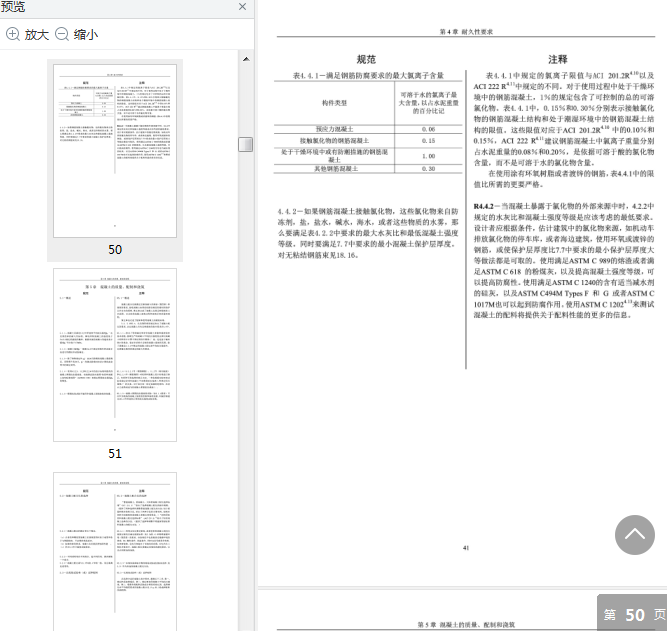Image resolution: width=667 pixels, height=631 pixels.
Task: Click the 规范 column heading
Action: (x=366, y=60)
